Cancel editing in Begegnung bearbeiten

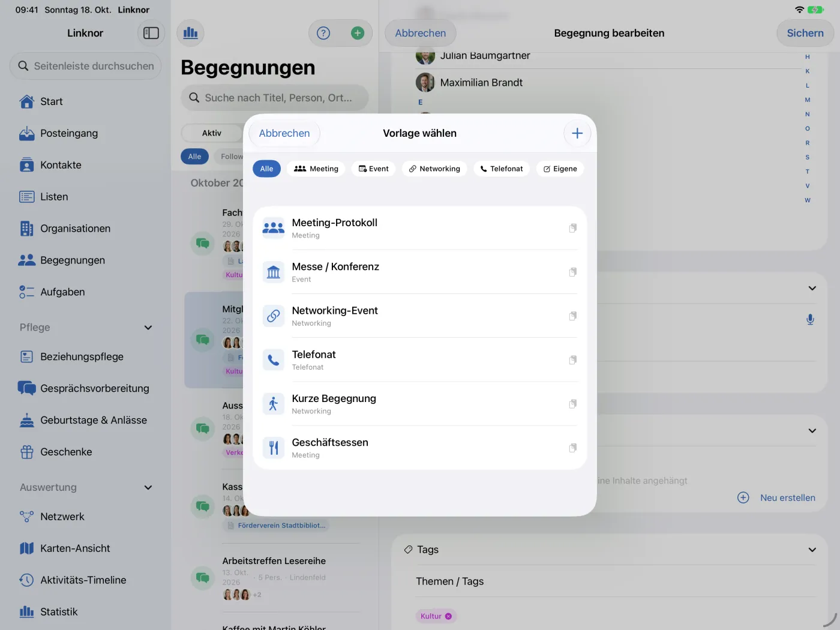point(421,33)
